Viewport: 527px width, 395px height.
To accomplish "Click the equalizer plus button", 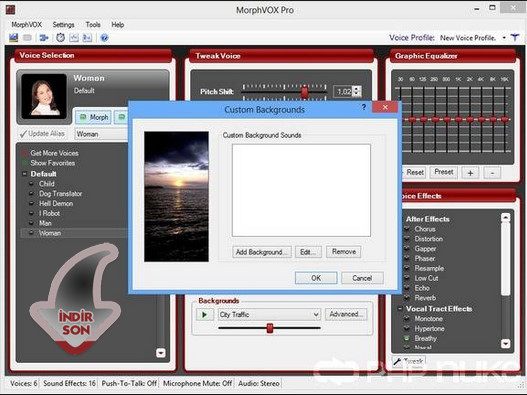I will pos(470,173).
